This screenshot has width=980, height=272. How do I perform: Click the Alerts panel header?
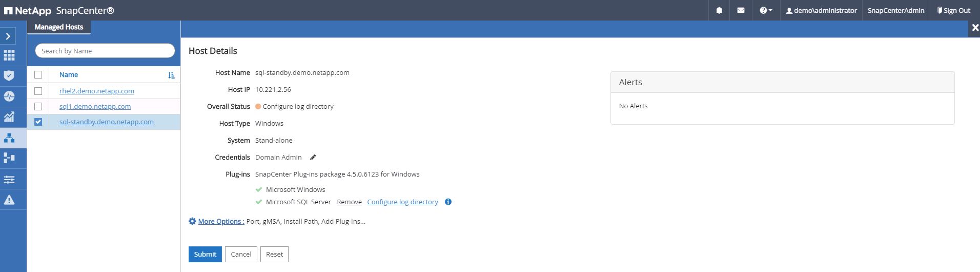click(782, 82)
